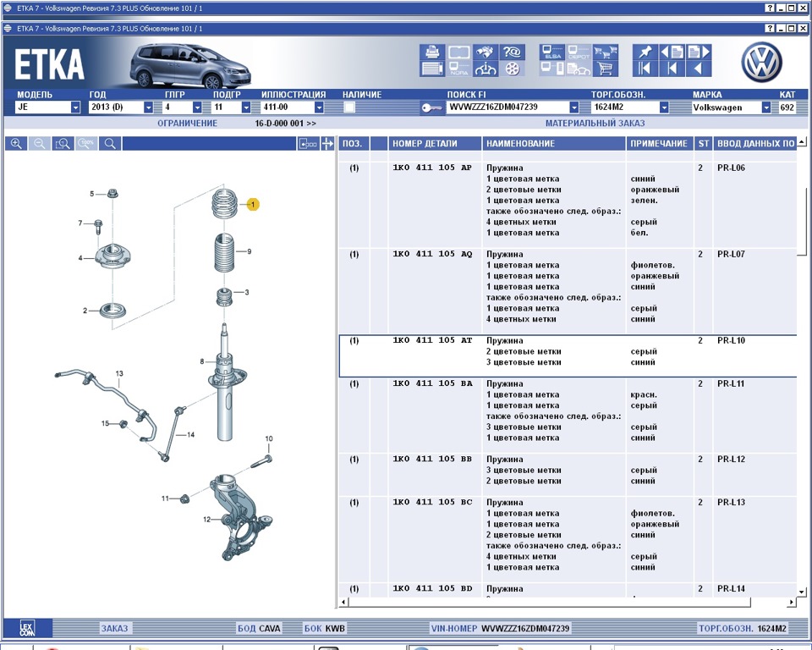Click horizontal scrollbar right arrow

pyautogui.click(x=791, y=603)
